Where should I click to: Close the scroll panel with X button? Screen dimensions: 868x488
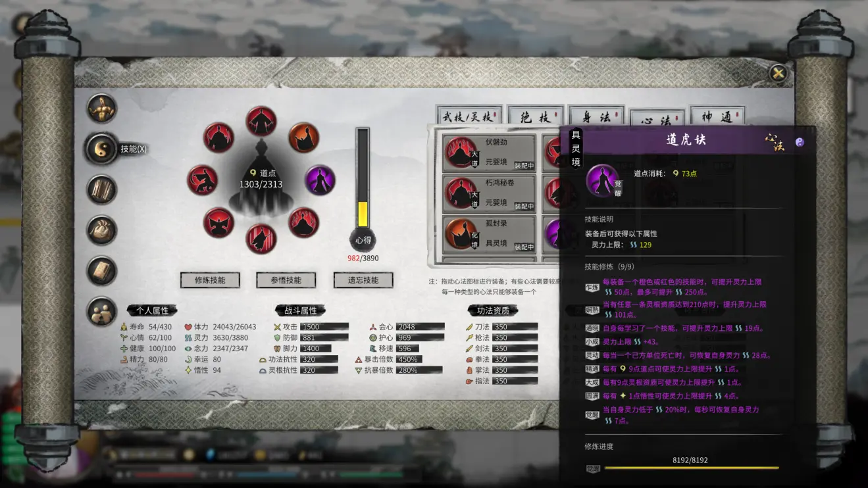tap(779, 73)
